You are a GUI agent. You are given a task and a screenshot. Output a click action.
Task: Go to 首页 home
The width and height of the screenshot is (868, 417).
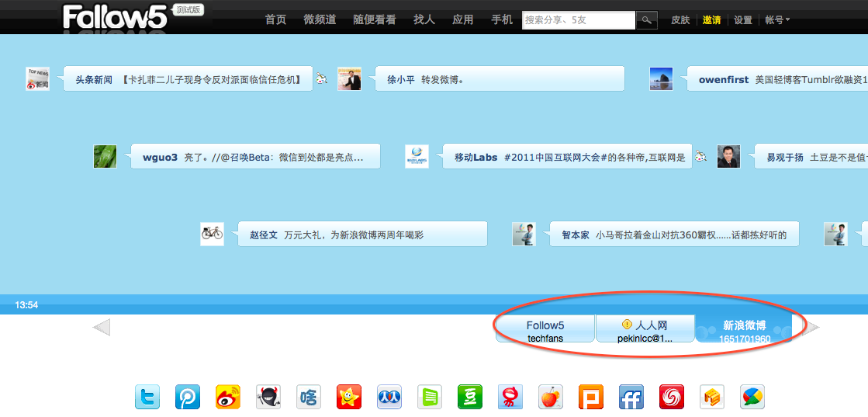pos(275,19)
